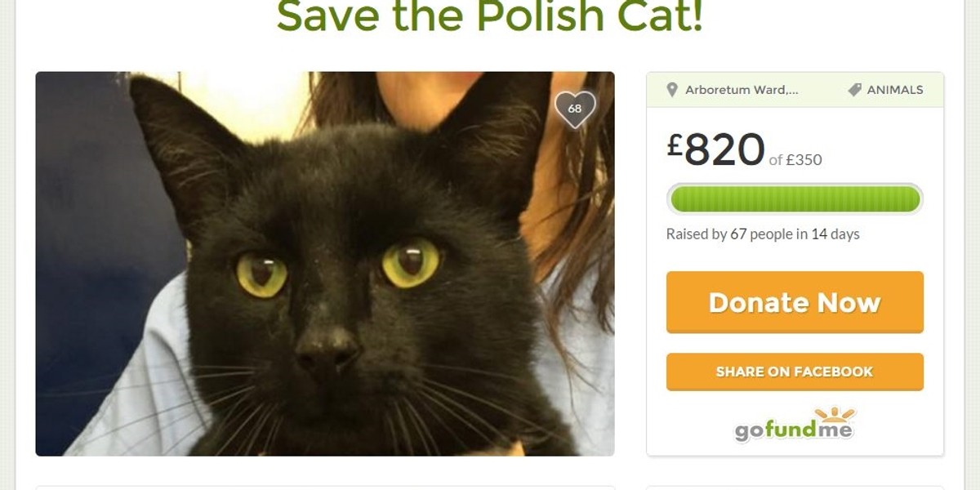
Task: Donate Now to the campaign
Action: click(795, 302)
